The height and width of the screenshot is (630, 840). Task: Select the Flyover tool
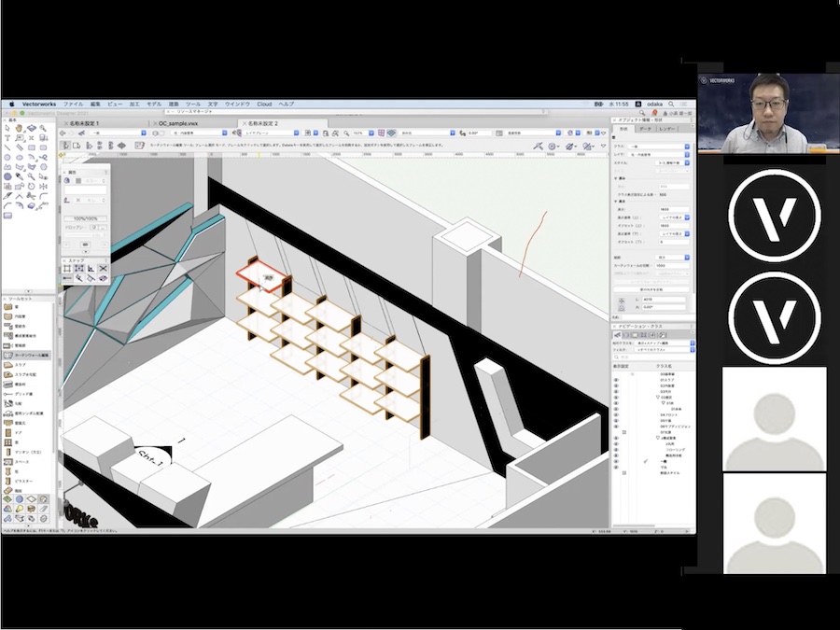(x=32, y=129)
